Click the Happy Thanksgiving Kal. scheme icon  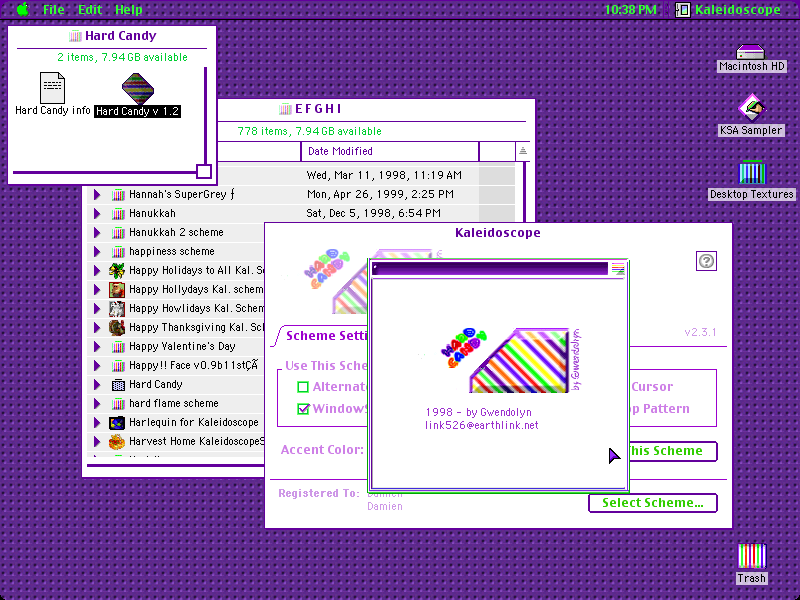(117, 328)
